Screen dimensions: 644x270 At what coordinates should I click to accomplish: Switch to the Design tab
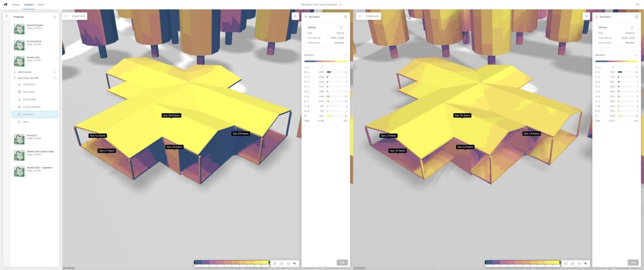[16, 4]
